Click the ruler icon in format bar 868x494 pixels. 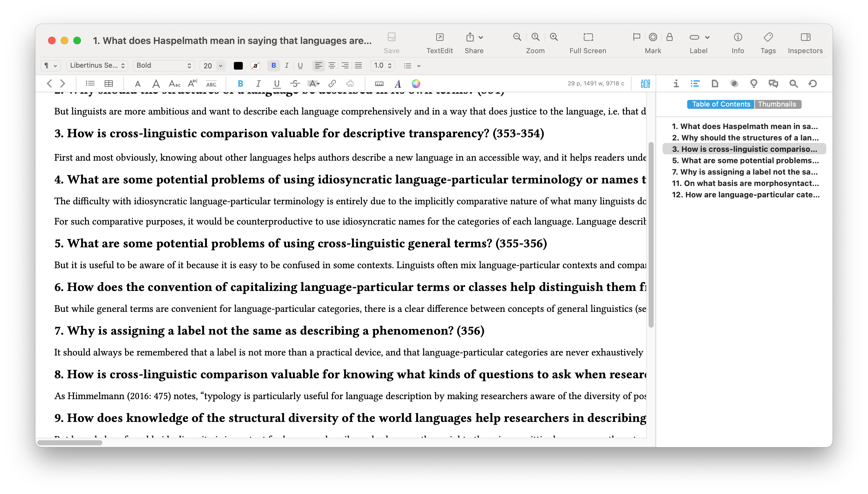click(379, 83)
